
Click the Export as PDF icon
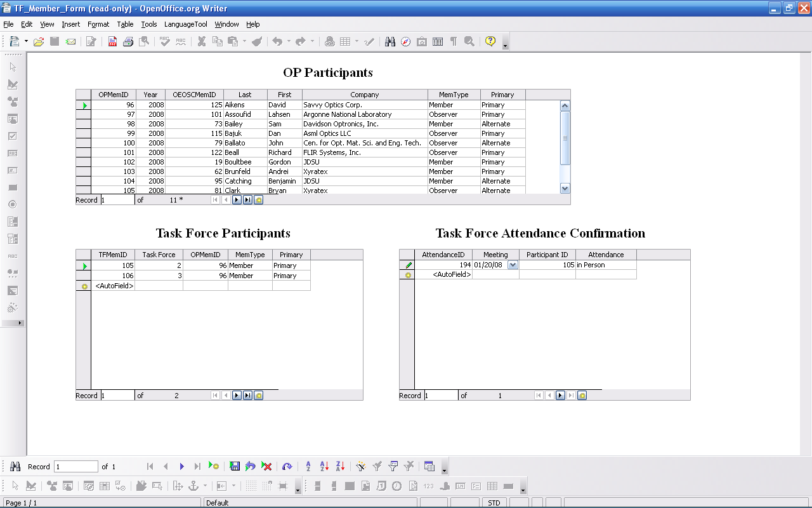112,42
